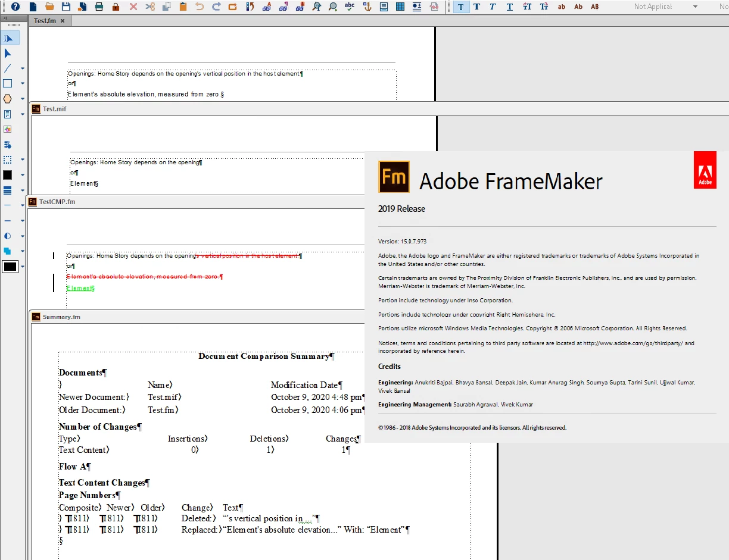Apply lowercase 'ab' capitalization
The width and height of the screenshot is (729, 560).
[x=562, y=7]
